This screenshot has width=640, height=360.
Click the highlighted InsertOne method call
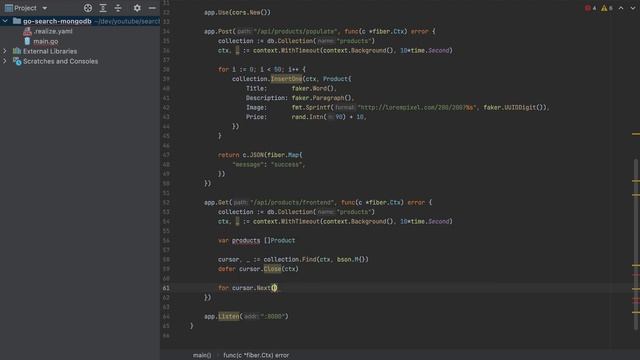click(286, 79)
